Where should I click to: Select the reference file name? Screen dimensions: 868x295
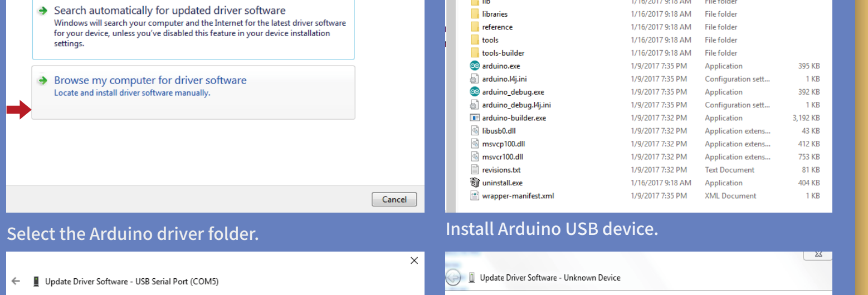tap(497, 27)
